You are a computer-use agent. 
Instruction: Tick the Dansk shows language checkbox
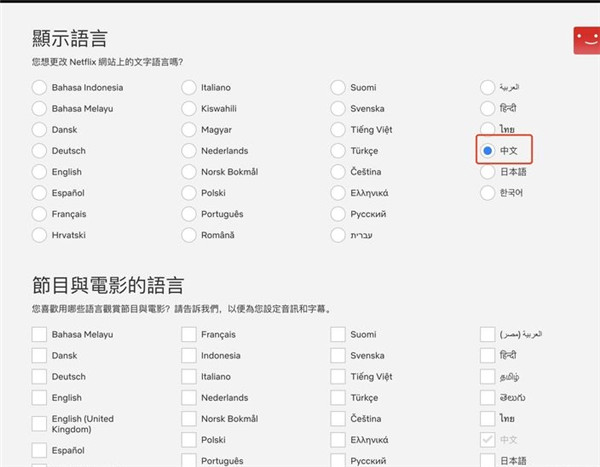coord(39,355)
